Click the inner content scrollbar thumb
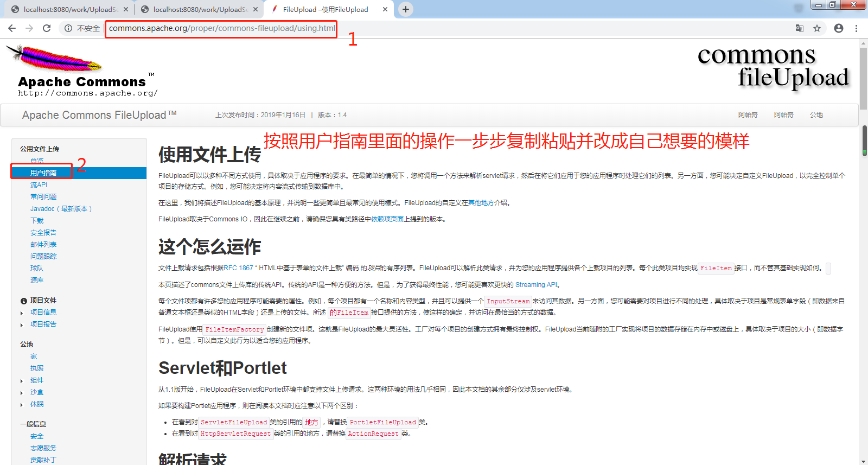The width and height of the screenshot is (868, 465). click(x=865, y=141)
